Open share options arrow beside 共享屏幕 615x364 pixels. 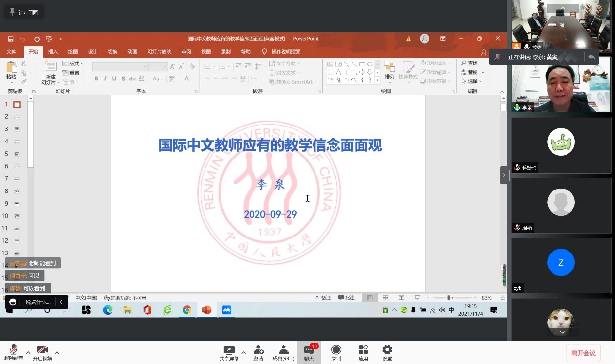[x=243, y=352]
